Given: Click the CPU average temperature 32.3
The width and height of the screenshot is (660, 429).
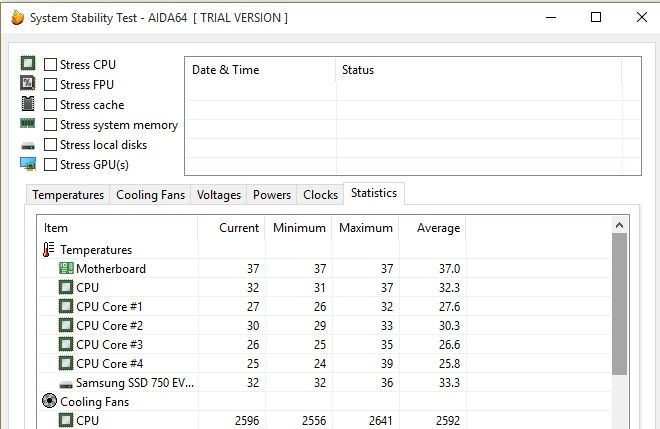Looking at the screenshot, I should coord(450,287).
